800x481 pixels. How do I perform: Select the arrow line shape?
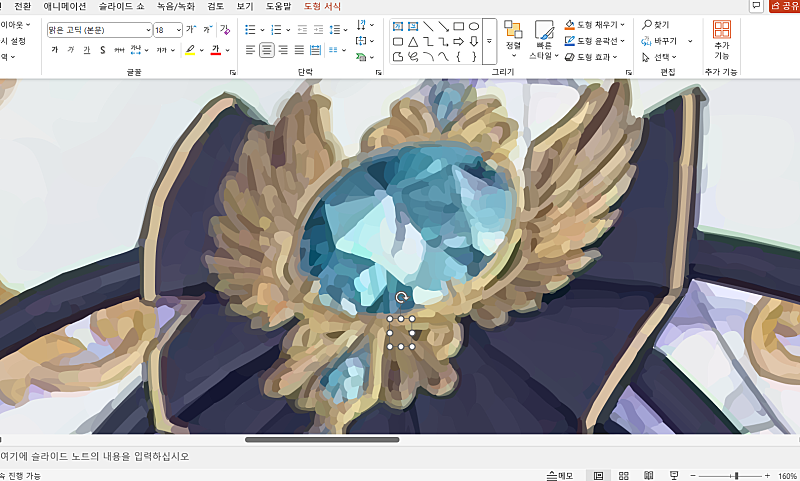443,26
